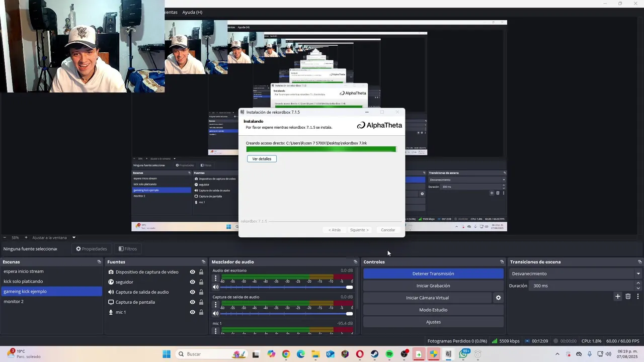Screen dimensions: 644x362
Task: Open mic 1 mixer three-dot options
Action: click(216, 331)
